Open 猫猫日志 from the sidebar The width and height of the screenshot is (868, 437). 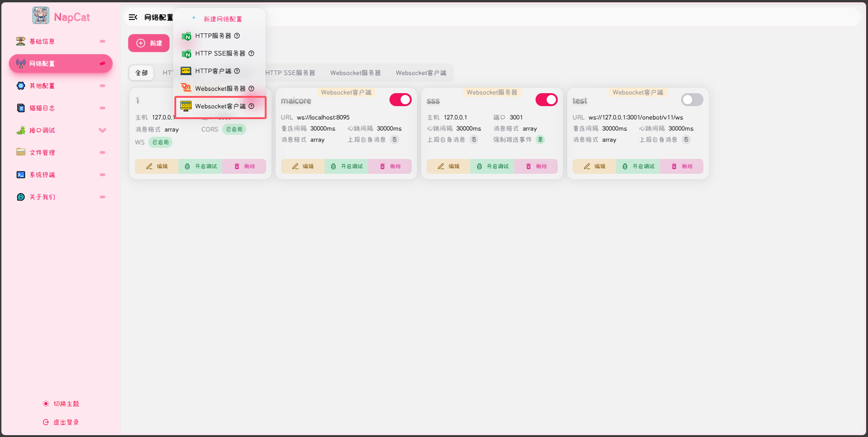21,108
